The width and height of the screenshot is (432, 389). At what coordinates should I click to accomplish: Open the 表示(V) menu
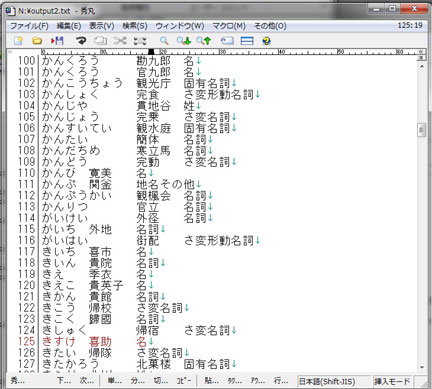point(102,26)
